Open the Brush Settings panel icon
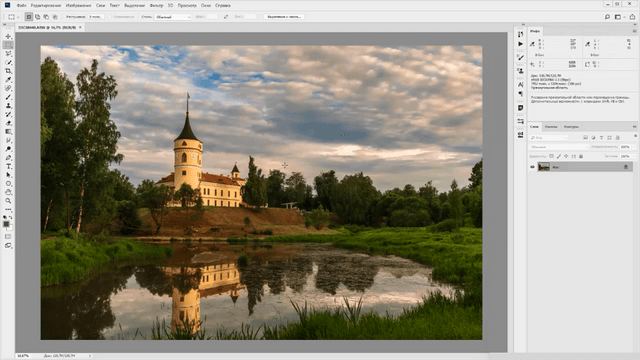This screenshot has width=640, height=360. 520,58
